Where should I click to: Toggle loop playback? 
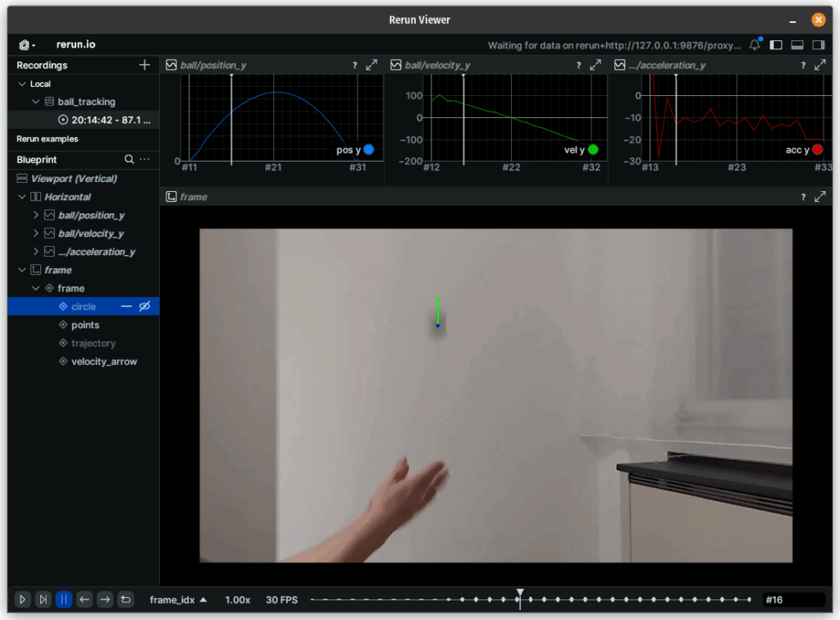pos(126,599)
